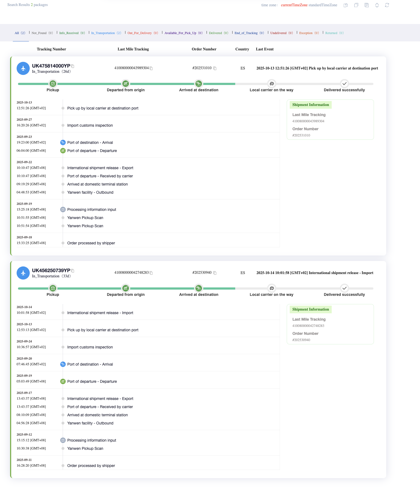Image resolution: width=420 pixels, height=504 pixels.
Task: Click the document-list copy icon in top toolbar
Action: (x=367, y=5)
